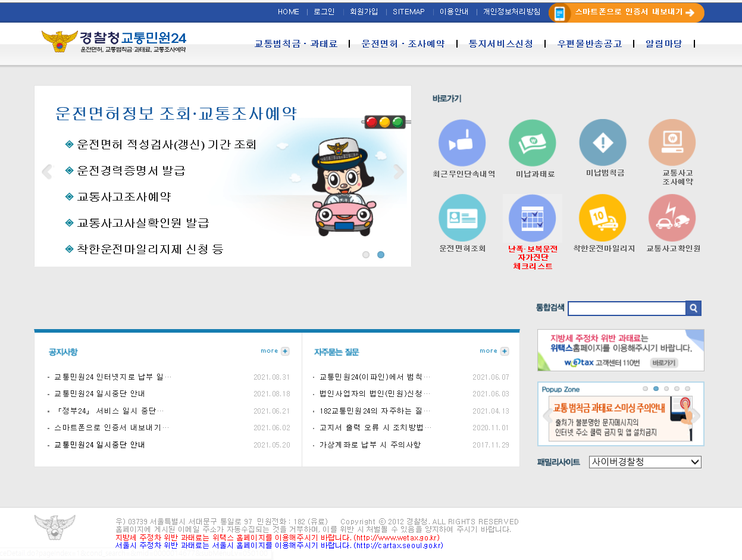This screenshot has height=560, width=742.
Task: Open 개인정보처리방침 link
Action: tap(512, 12)
